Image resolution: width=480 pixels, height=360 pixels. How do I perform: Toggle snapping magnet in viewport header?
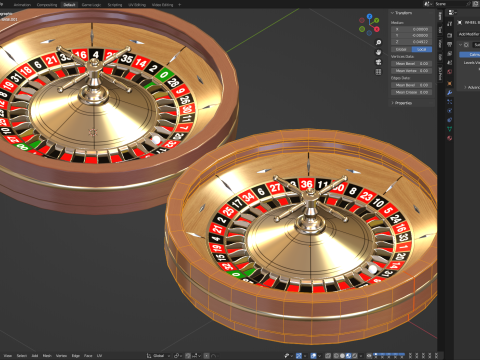tap(188, 356)
